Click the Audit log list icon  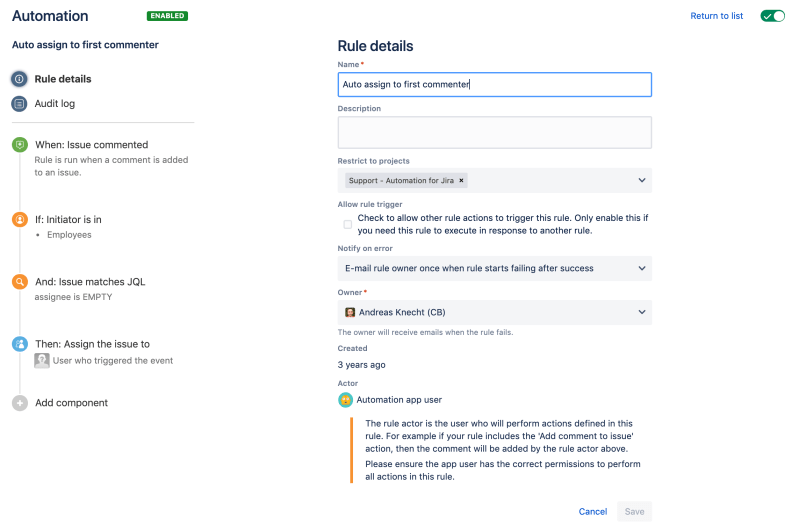click(x=19, y=103)
